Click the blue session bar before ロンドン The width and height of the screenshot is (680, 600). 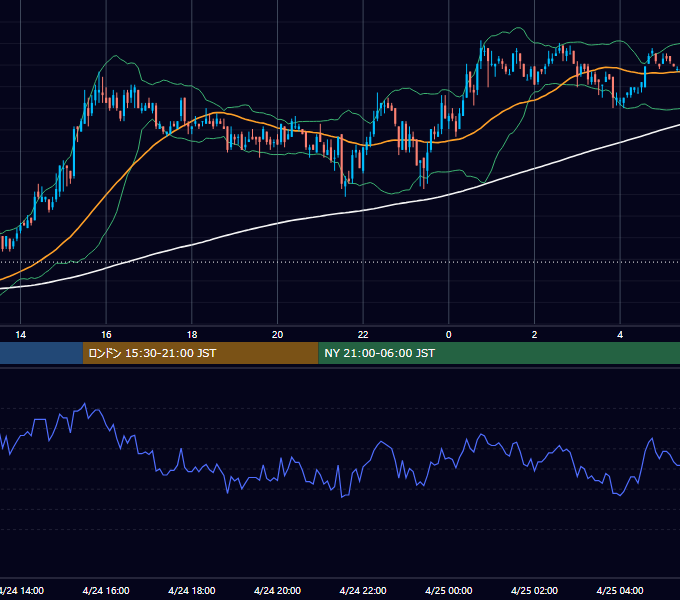[x=41, y=353]
